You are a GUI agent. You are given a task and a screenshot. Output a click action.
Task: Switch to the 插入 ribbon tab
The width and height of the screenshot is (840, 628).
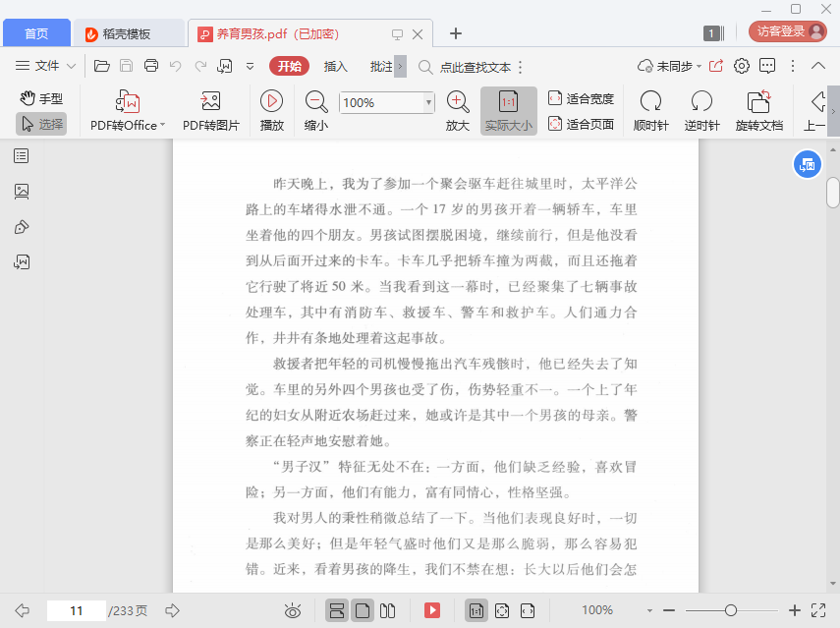point(336,66)
